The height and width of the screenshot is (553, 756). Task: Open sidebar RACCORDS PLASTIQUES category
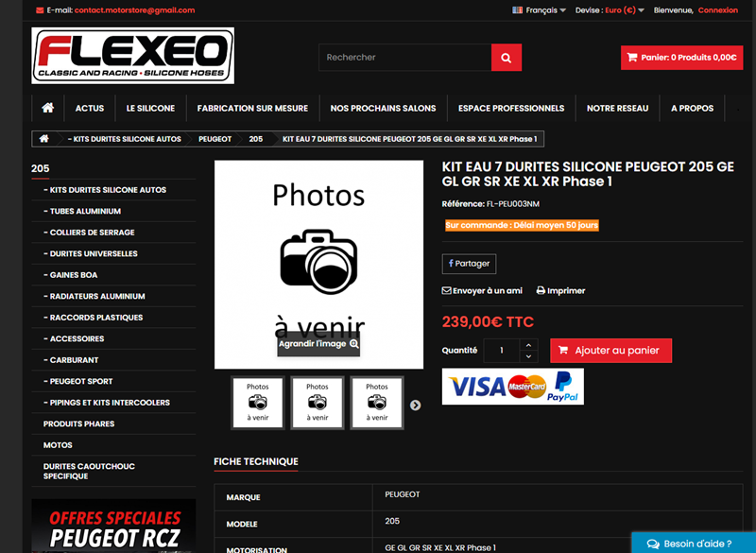[x=93, y=318]
